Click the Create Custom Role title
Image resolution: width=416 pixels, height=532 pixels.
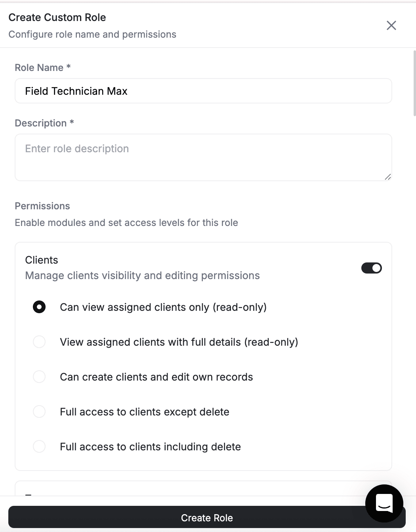coord(57,17)
